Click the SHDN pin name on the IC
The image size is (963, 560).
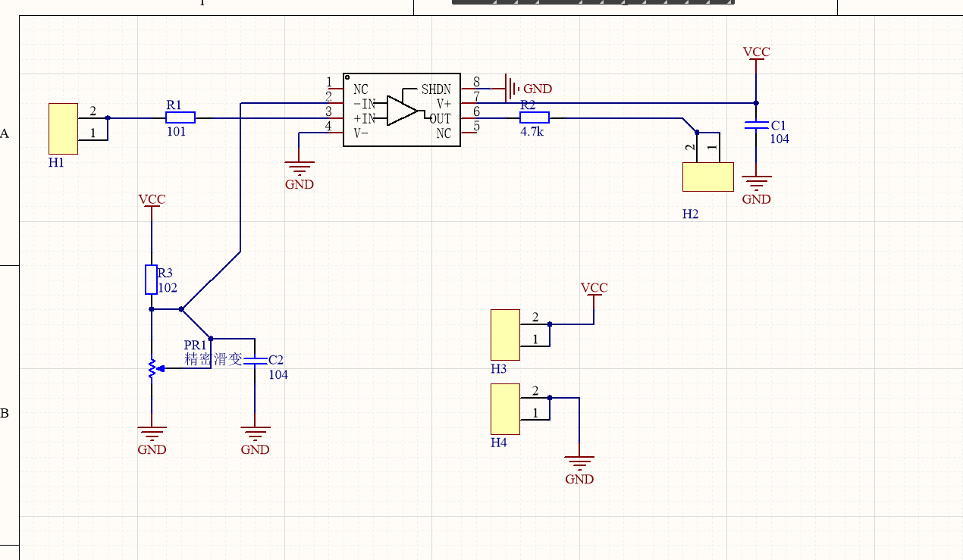tap(436, 89)
